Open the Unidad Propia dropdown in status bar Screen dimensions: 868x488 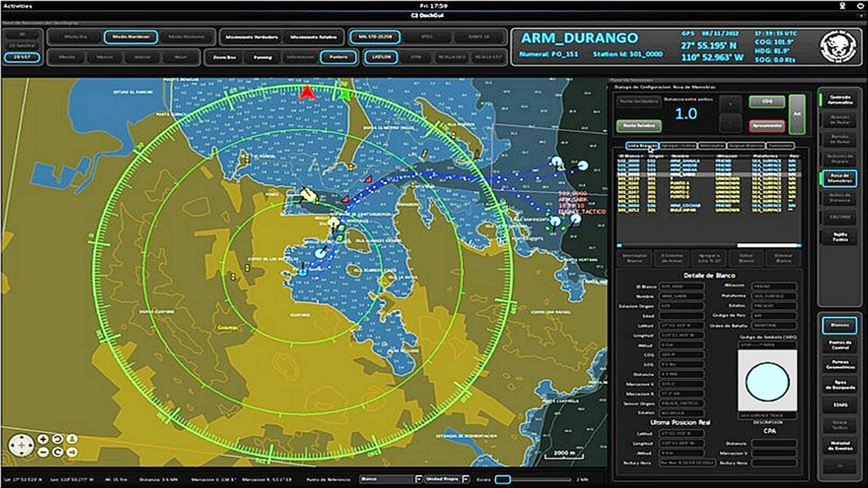pyautogui.click(x=447, y=479)
